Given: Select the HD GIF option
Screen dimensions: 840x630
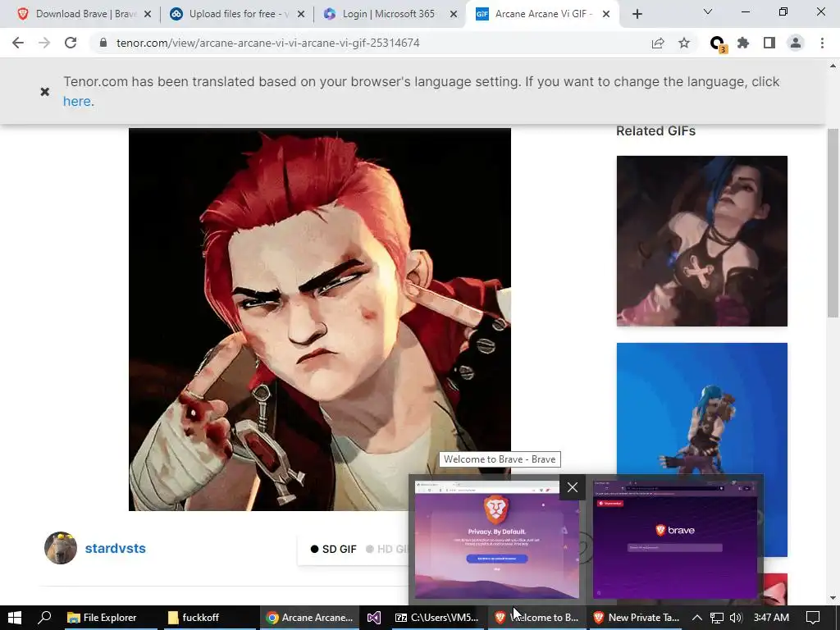Looking at the screenshot, I should pyautogui.click(x=387, y=549).
